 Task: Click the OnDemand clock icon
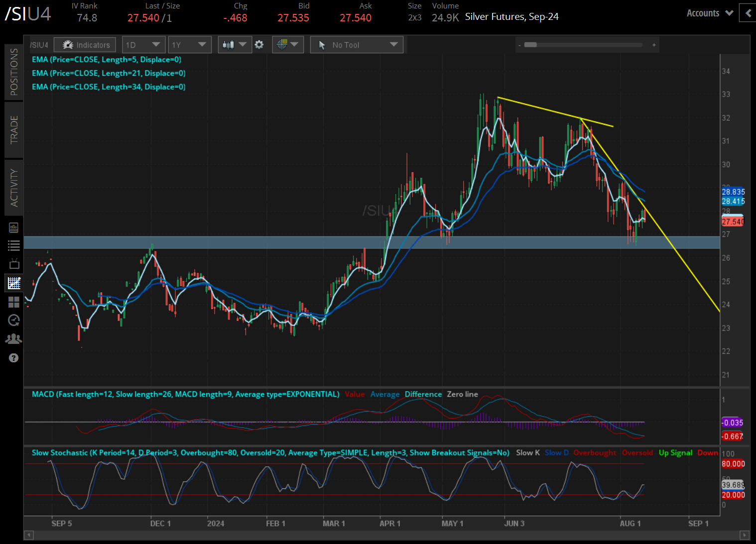[x=14, y=320]
